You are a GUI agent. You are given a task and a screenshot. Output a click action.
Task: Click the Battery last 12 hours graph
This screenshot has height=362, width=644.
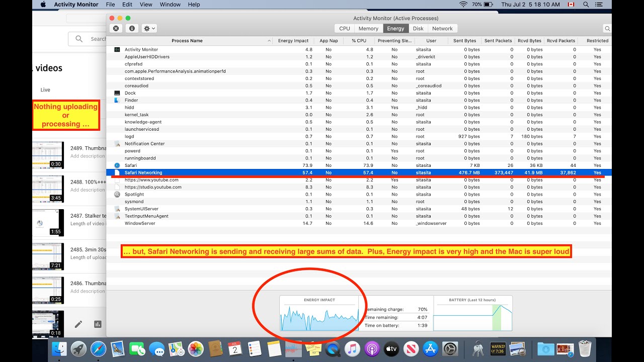coord(472,313)
